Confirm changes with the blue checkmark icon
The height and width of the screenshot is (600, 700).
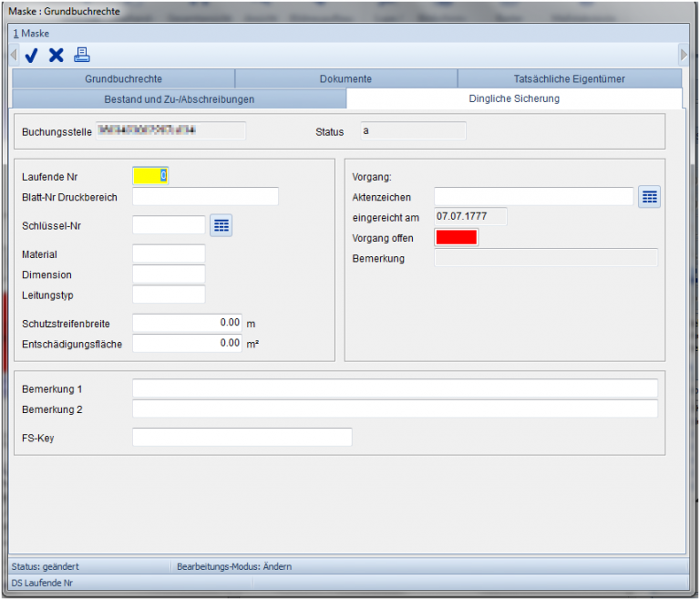31,56
